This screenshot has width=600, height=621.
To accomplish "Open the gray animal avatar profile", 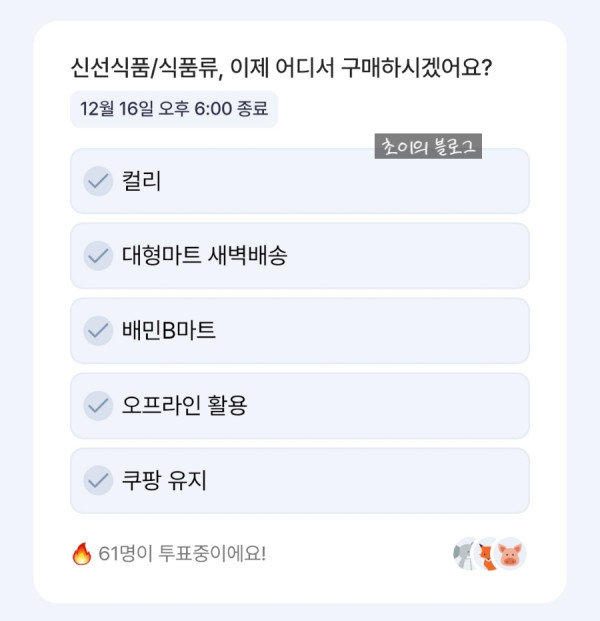I will (x=466, y=553).
